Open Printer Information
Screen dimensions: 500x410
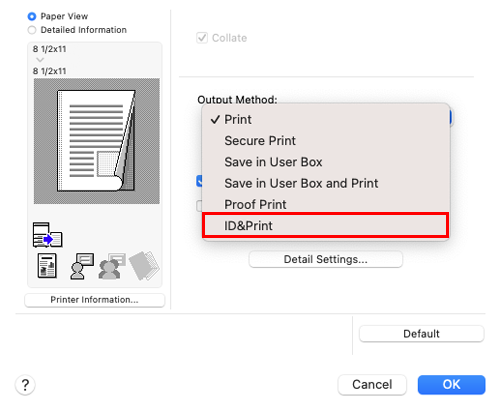(x=94, y=300)
